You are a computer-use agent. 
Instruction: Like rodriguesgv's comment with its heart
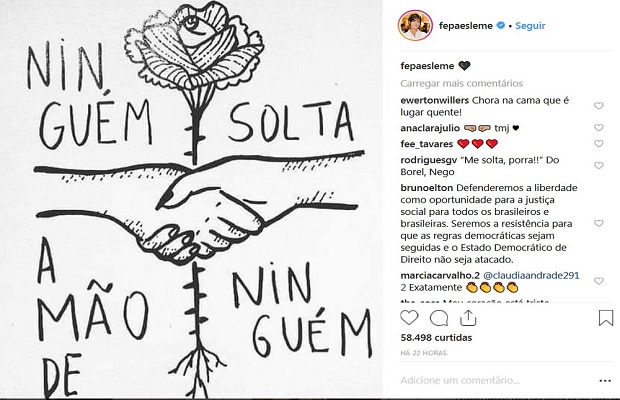tap(599, 165)
